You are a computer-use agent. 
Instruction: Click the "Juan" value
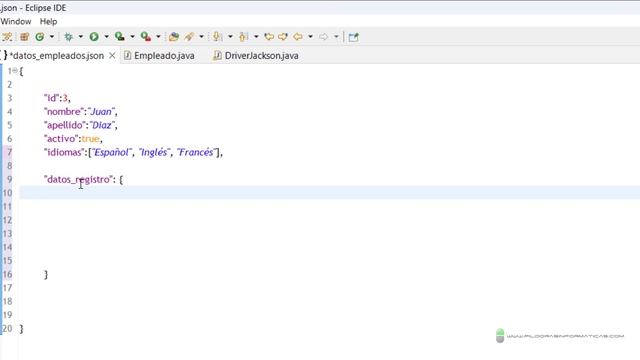pyautogui.click(x=101, y=112)
